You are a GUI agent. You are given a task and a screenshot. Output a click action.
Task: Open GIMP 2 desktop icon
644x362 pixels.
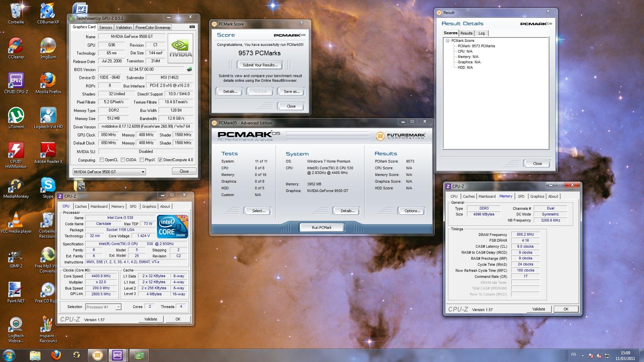(x=16, y=258)
